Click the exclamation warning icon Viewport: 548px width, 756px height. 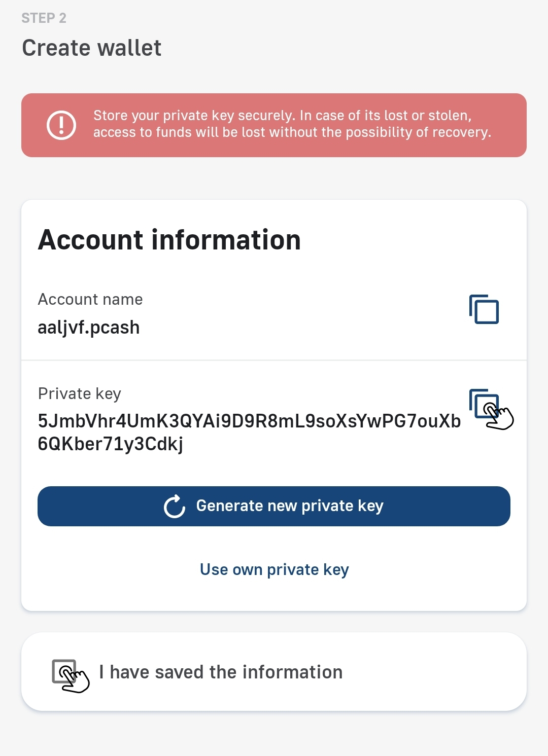61,125
